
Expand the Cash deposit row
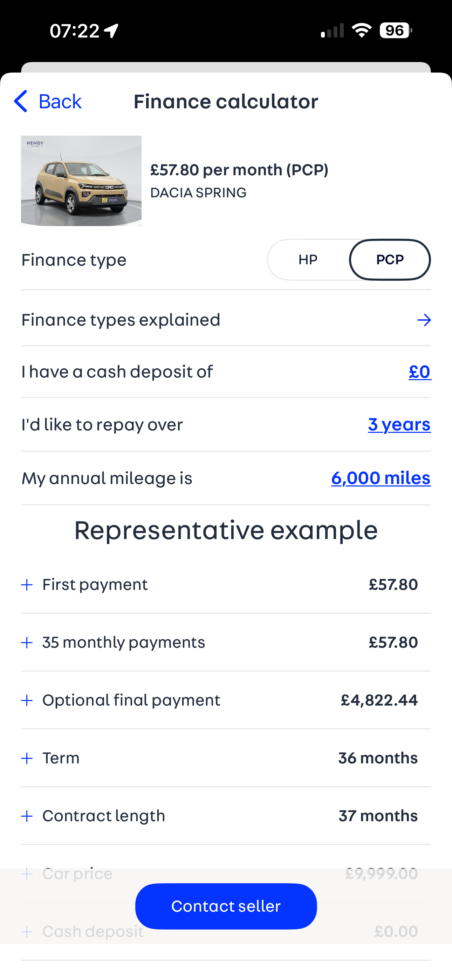93,932
